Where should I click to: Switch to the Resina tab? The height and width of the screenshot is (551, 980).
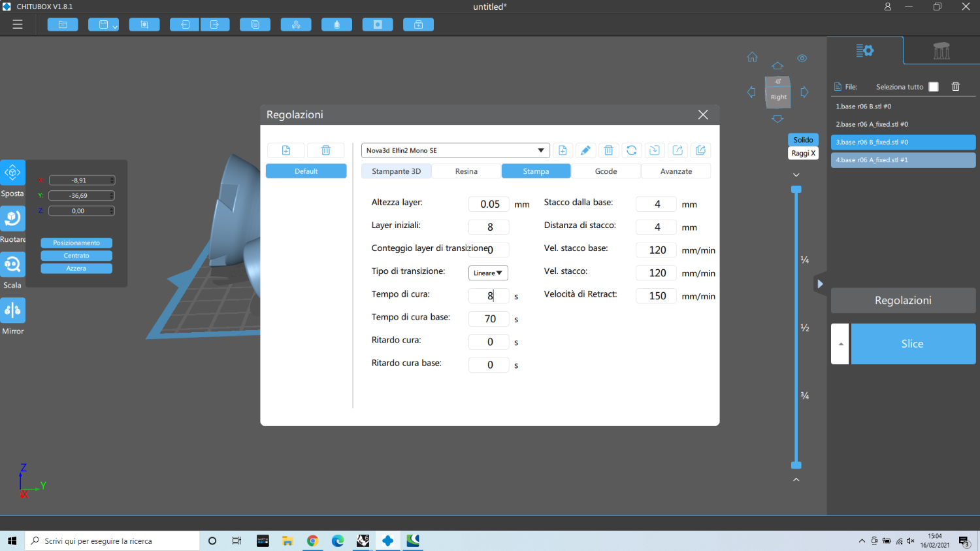(466, 171)
